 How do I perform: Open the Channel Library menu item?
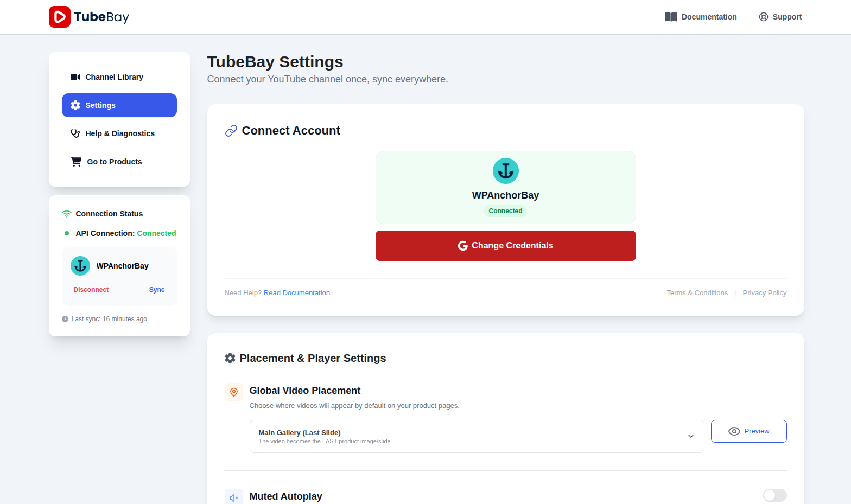(x=119, y=77)
